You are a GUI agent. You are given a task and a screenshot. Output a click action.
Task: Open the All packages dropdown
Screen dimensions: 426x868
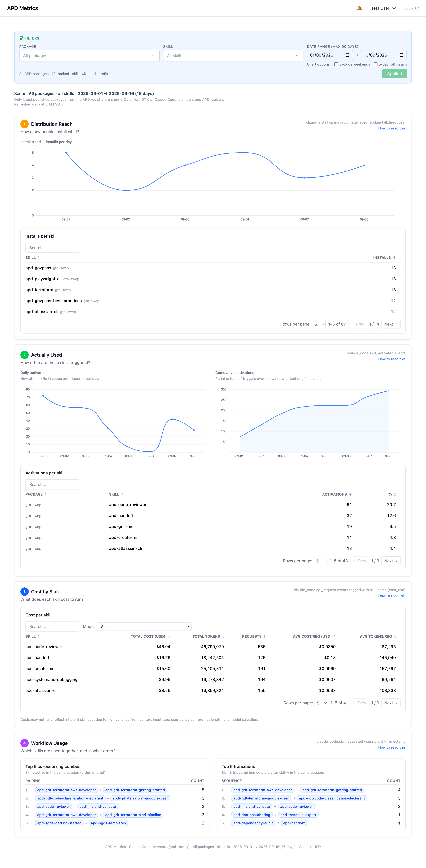89,56
